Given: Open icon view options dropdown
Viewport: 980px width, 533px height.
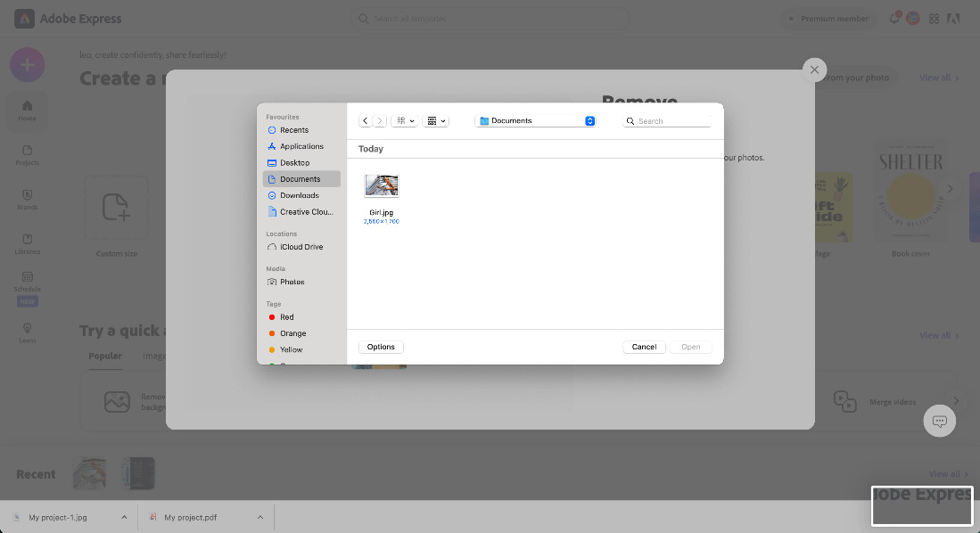Looking at the screenshot, I should click(x=405, y=120).
